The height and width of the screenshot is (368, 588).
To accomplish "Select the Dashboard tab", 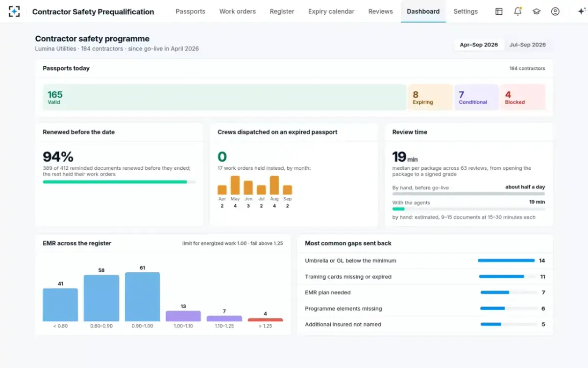I will (423, 11).
